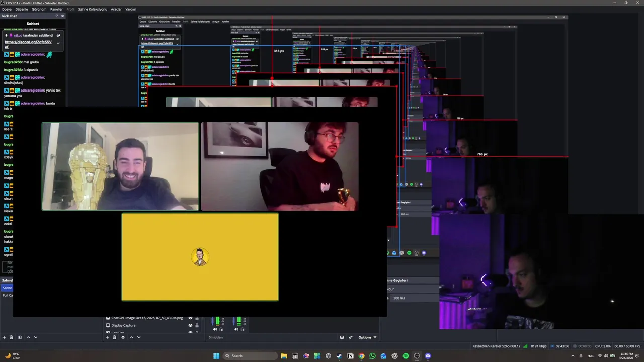644x362 pixels.
Task: Open the Düzenle menu
Action: tap(22, 9)
